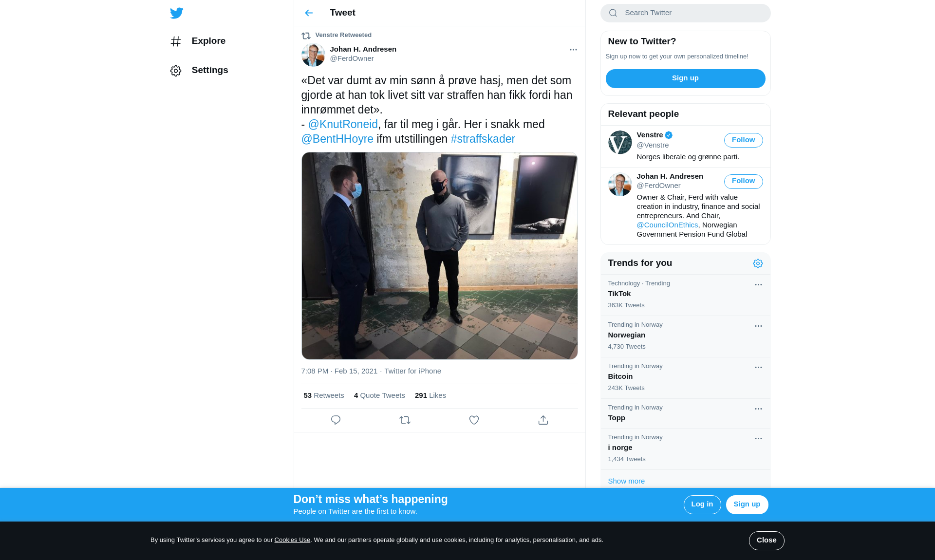Follow Venstre
The width and height of the screenshot is (935, 560).
pos(743,140)
